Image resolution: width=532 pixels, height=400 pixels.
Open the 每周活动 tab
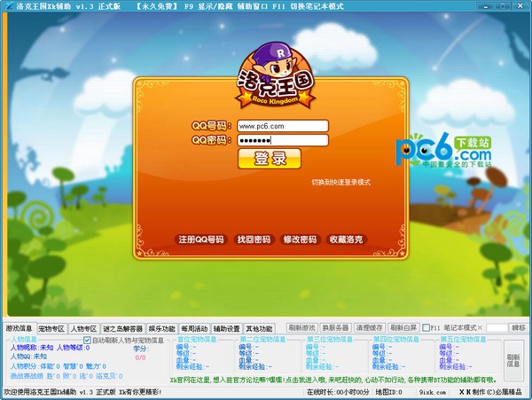click(x=194, y=328)
